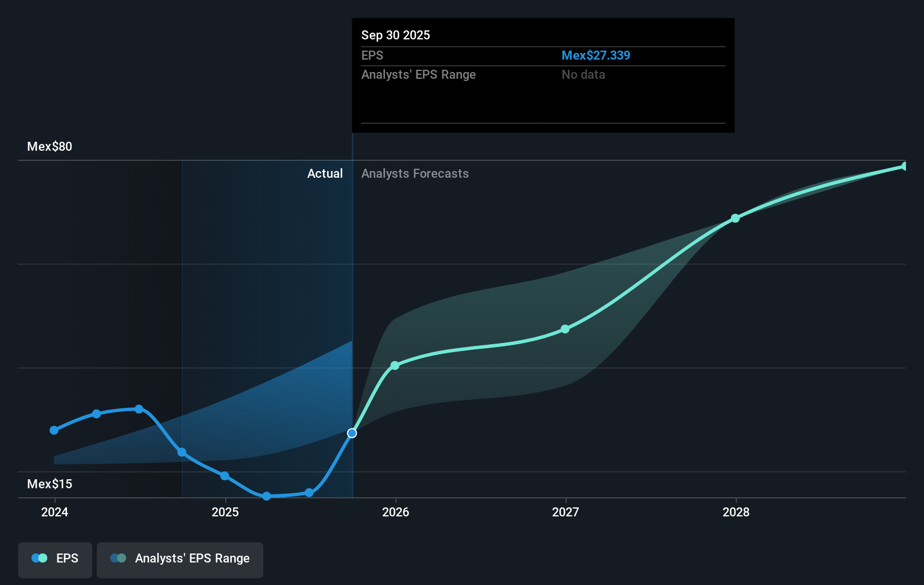Select the EPS point just before Sep 2025

(x=309, y=493)
